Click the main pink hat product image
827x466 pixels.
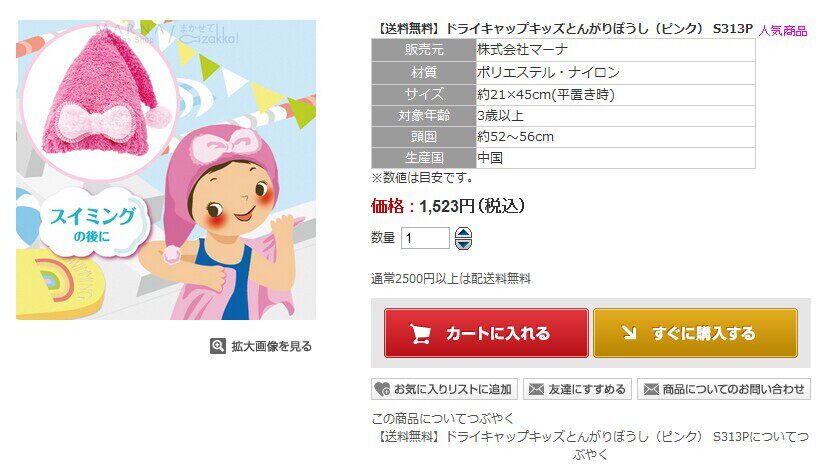pyautogui.click(x=166, y=170)
